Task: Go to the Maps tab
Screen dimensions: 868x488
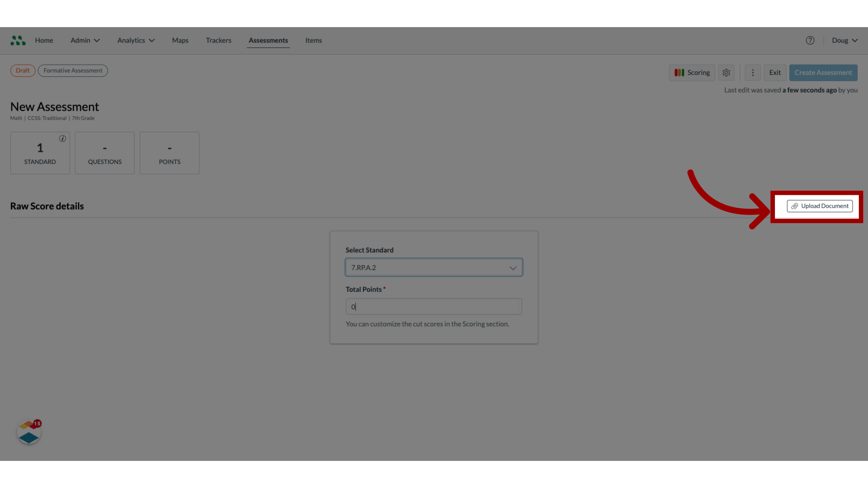Action: point(180,41)
